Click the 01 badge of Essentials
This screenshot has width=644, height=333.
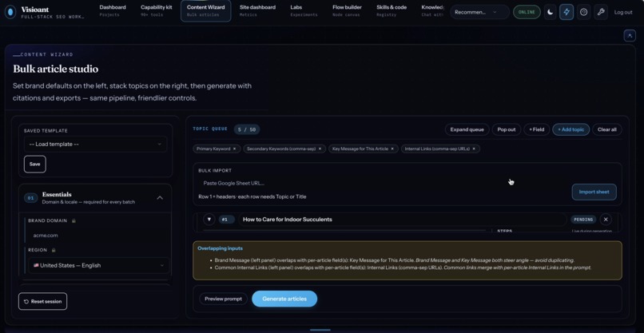pyautogui.click(x=30, y=198)
